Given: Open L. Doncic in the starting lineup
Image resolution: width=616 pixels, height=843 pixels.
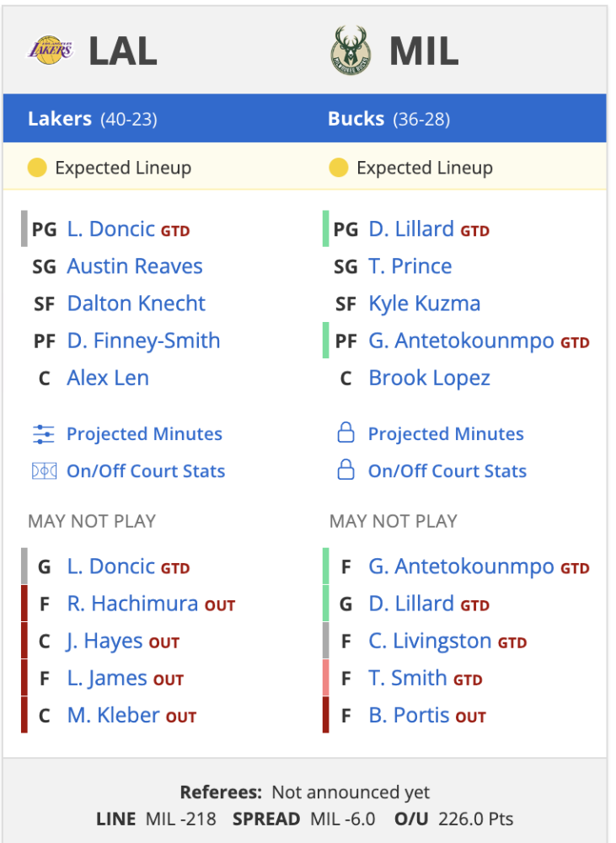Looking at the screenshot, I should [111, 229].
